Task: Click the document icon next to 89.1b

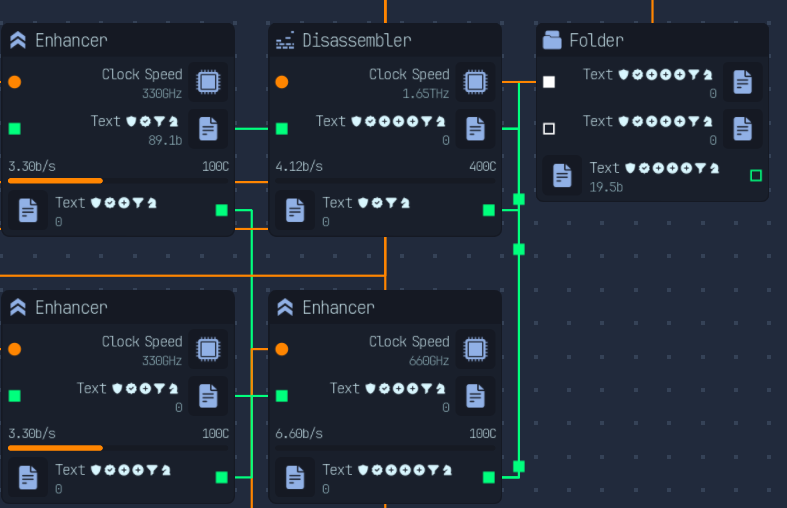Action: (x=208, y=129)
